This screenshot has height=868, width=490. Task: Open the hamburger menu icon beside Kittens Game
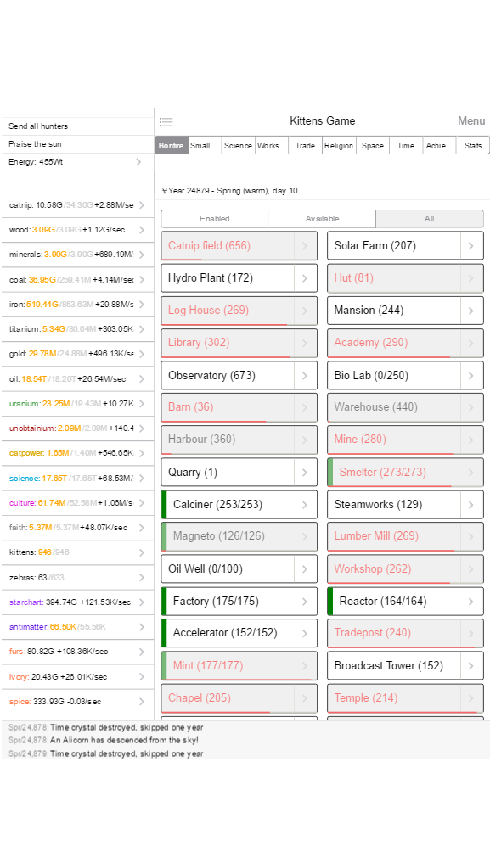(166, 122)
